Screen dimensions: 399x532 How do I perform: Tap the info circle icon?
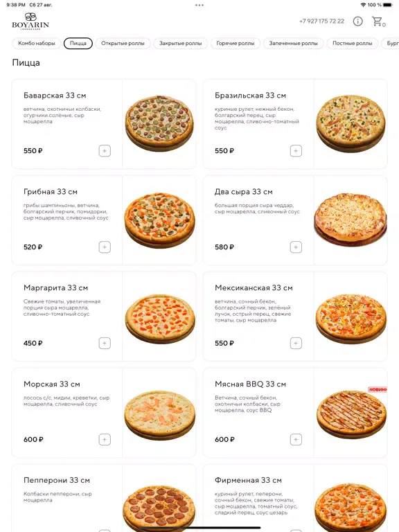click(357, 21)
